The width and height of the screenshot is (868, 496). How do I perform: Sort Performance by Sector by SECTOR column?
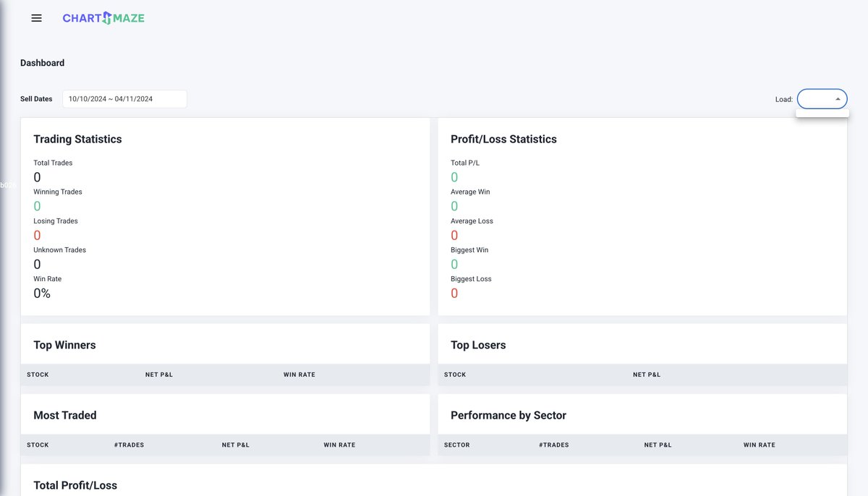click(x=457, y=445)
